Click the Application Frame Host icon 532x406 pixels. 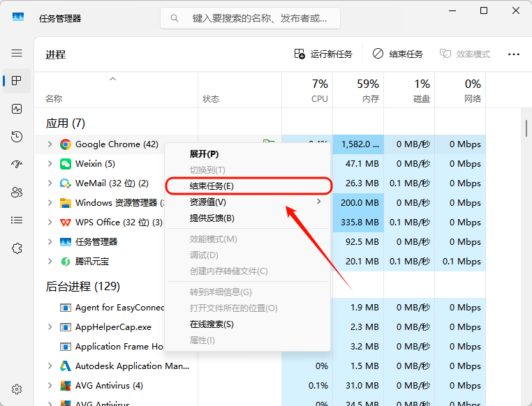click(x=66, y=347)
